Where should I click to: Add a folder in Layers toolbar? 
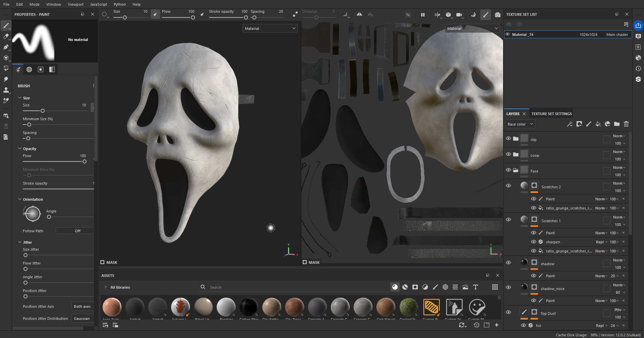pyautogui.click(x=617, y=124)
